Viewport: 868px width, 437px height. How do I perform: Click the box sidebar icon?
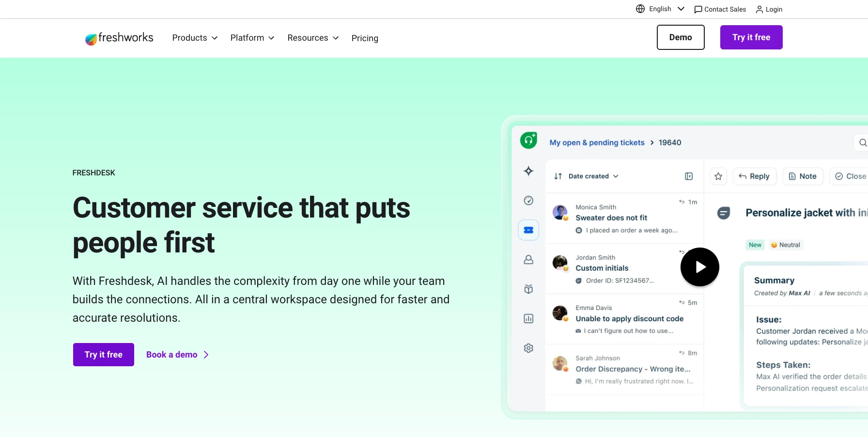[x=528, y=289]
